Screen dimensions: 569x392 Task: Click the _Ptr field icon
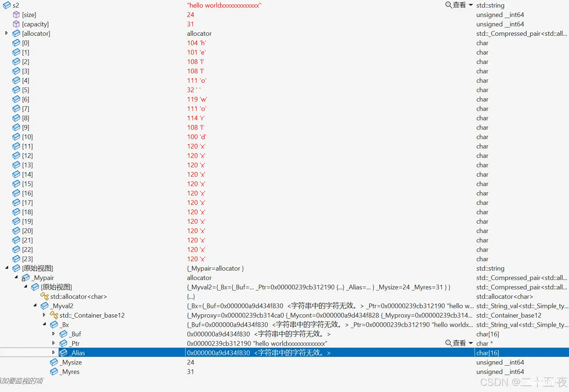point(63,344)
